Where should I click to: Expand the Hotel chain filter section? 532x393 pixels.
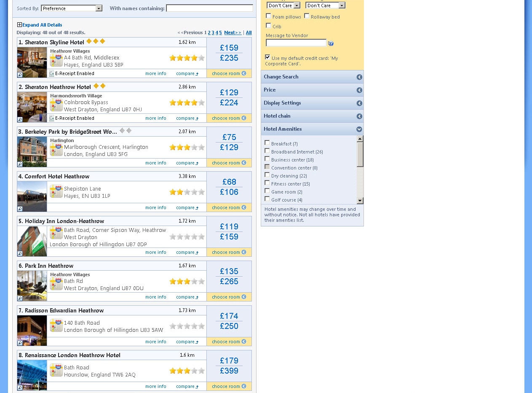(359, 116)
